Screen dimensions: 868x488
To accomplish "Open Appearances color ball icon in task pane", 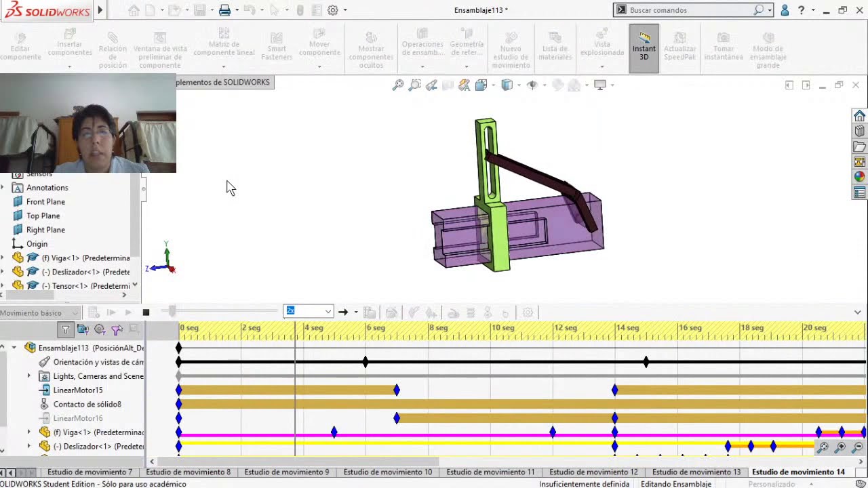I will (859, 177).
